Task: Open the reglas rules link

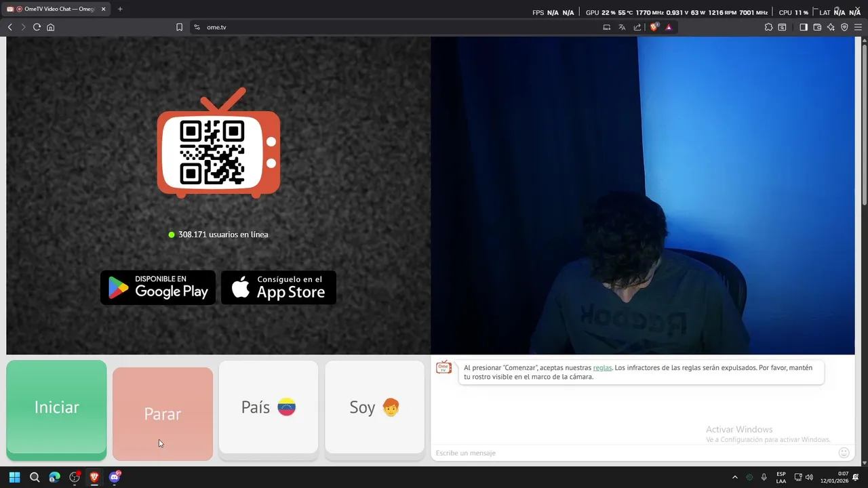Action: click(602, 368)
